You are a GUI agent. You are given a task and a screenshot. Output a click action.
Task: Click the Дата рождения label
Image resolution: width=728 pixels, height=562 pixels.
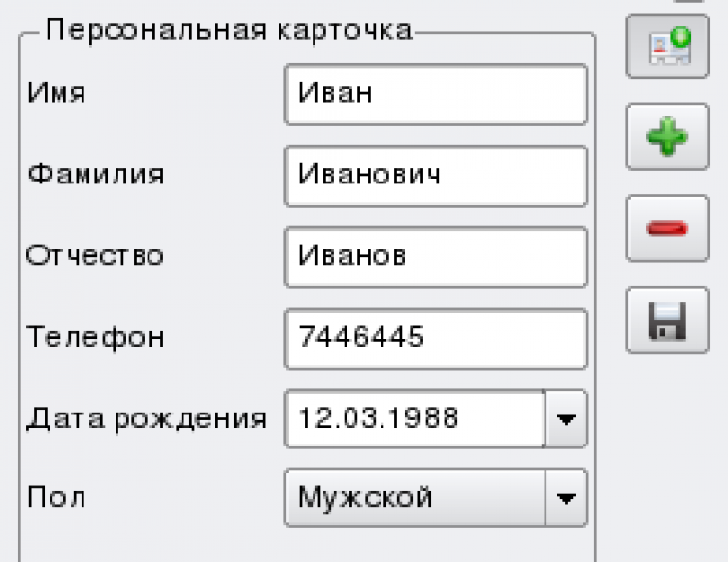147,419
